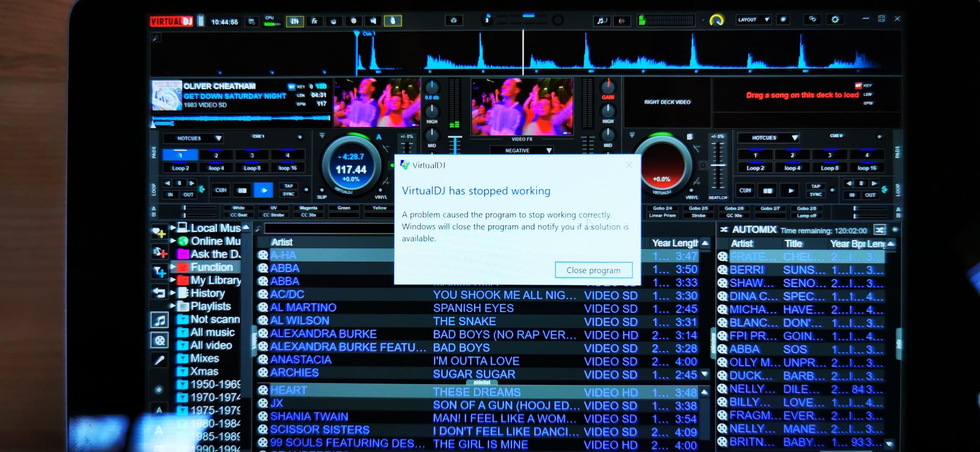Expand left deck HOTCUES pad dropdown
The image size is (980, 452).
pos(193,138)
